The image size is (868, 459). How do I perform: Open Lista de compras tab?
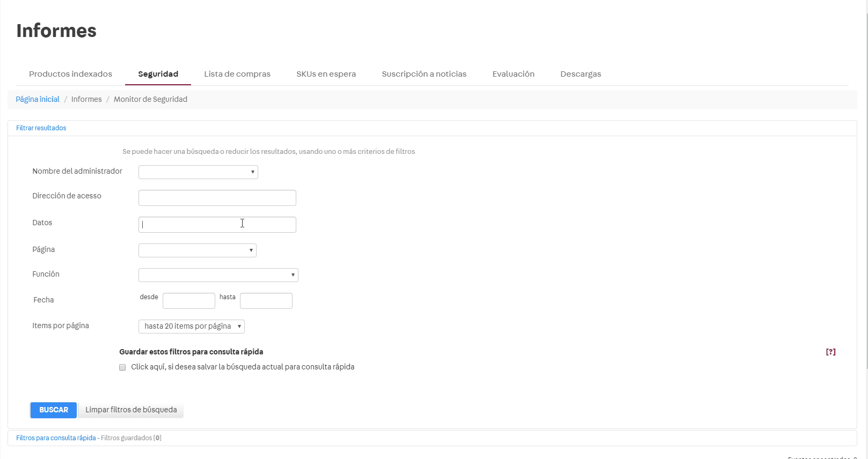237,74
